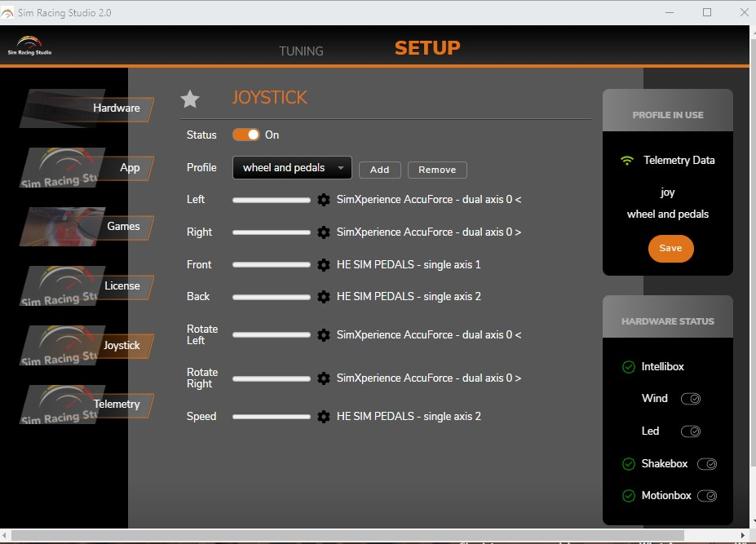Toggle the Wind hardware switch
This screenshot has width=756, height=544.
(x=690, y=398)
